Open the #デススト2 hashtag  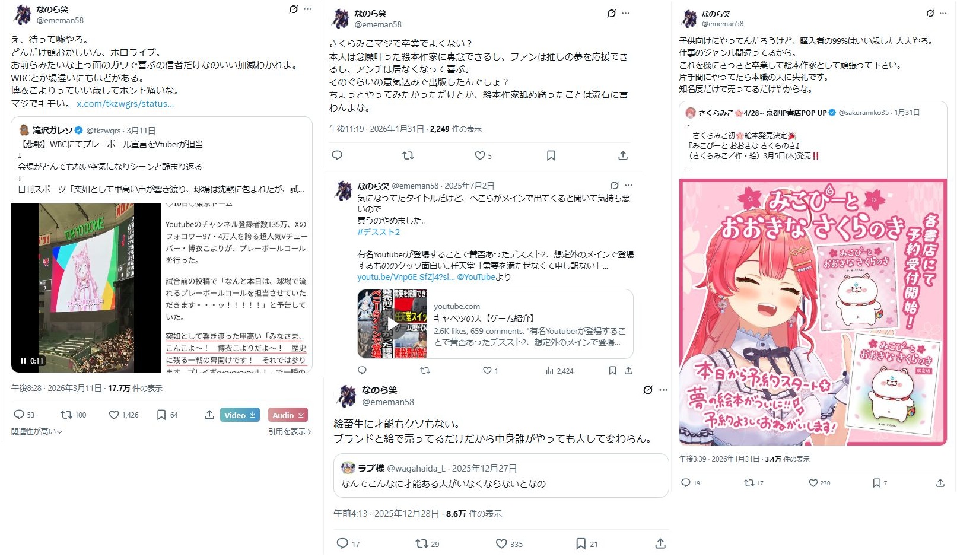pyautogui.click(x=379, y=232)
